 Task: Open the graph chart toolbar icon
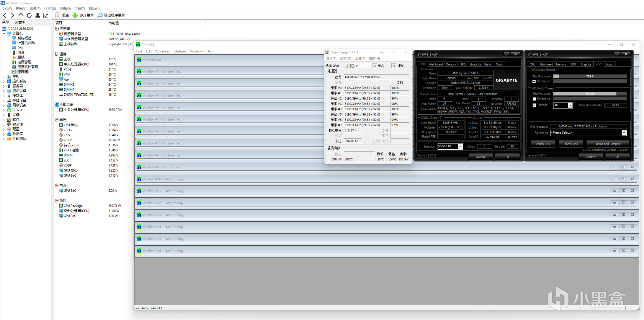[46, 15]
